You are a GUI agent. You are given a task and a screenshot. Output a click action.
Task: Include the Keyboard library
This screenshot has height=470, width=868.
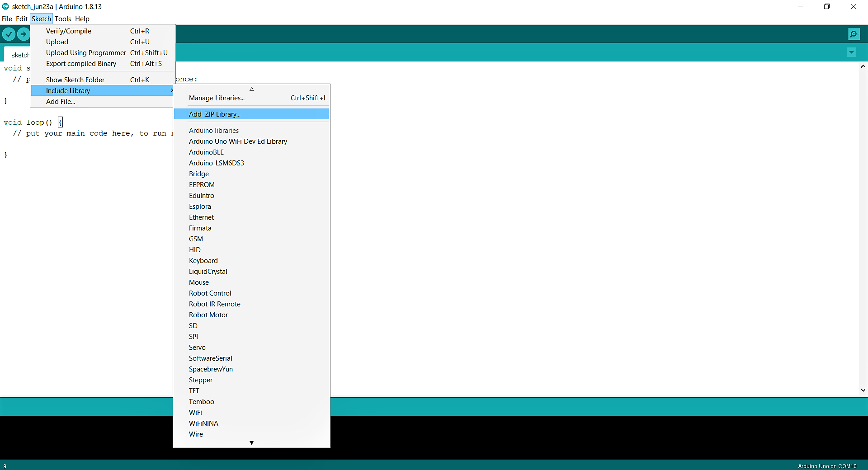pos(251,261)
